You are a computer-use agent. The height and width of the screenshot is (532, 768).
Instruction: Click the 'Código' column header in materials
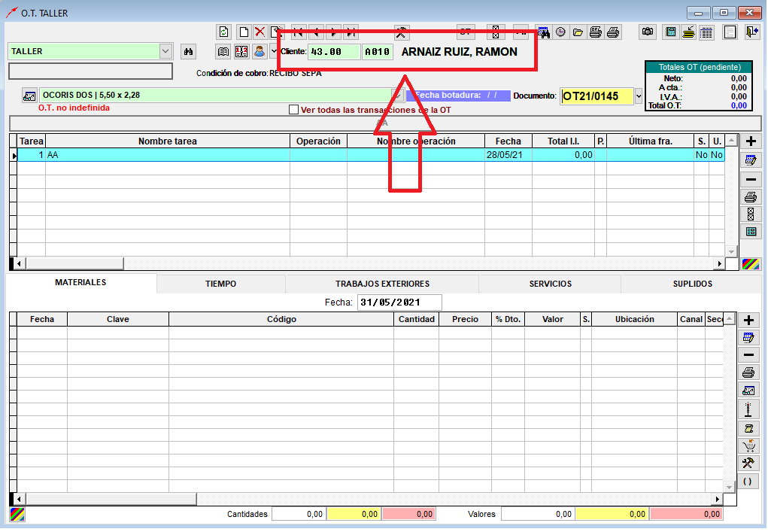tap(281, 319)
